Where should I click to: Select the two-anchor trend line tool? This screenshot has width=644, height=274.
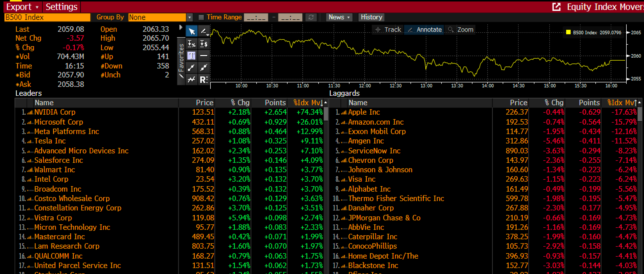[x=204, y=67]
